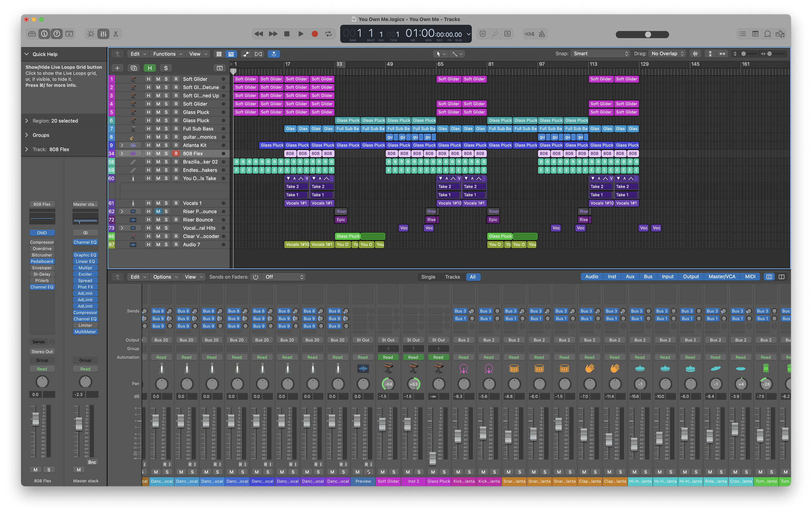
Task: Click the Bnc button on the Master stack
Action: point(92,462)
